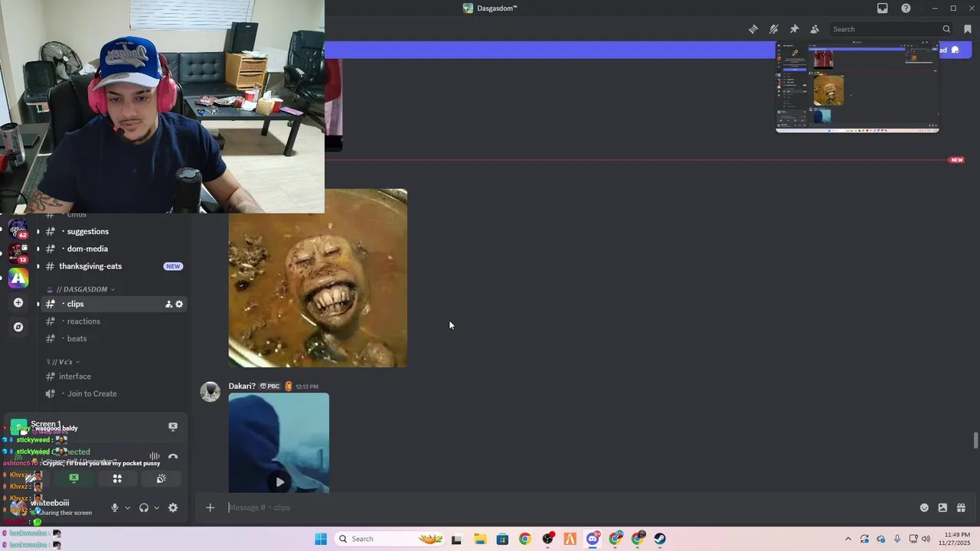The height and width of the screenshot is (551, 980).
Task: Open server icon with 13 badge
Action: click(18, 253)
